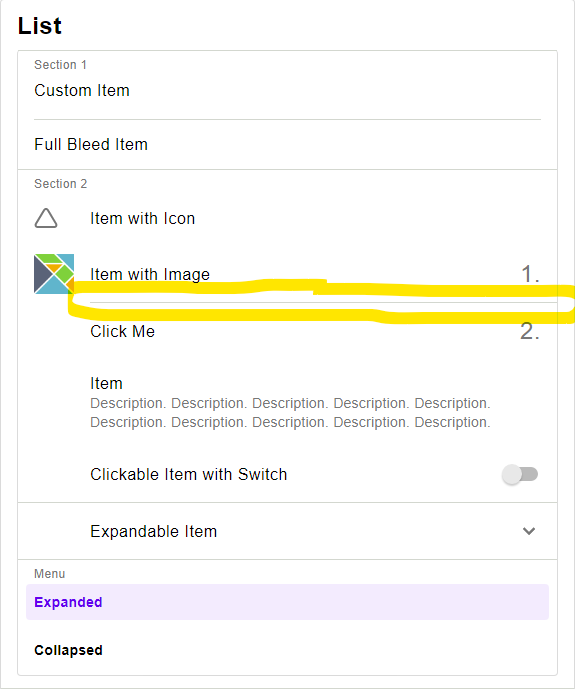Select the Collapsed menu item

click(x=287, y=650)
